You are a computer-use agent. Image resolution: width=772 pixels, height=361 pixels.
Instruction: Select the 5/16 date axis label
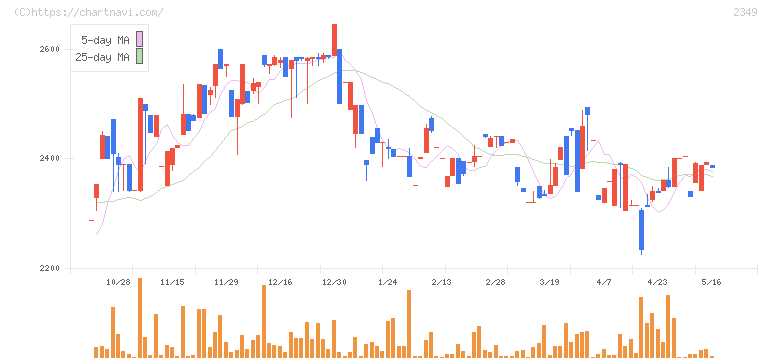(711, 282)
